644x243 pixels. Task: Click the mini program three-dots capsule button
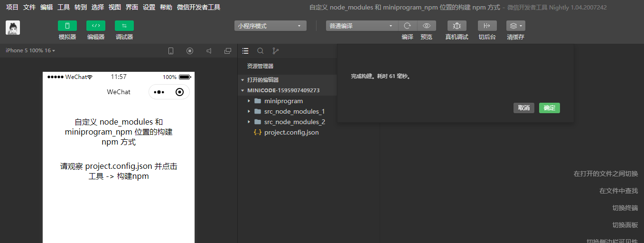[159, 92]
